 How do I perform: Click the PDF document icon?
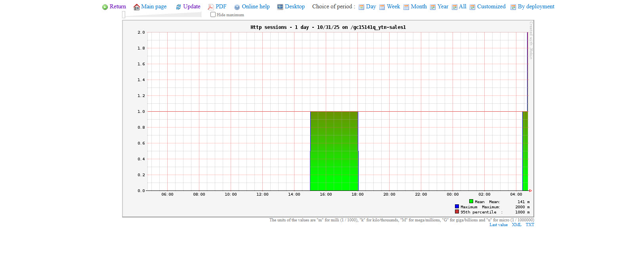coord(211,7)
